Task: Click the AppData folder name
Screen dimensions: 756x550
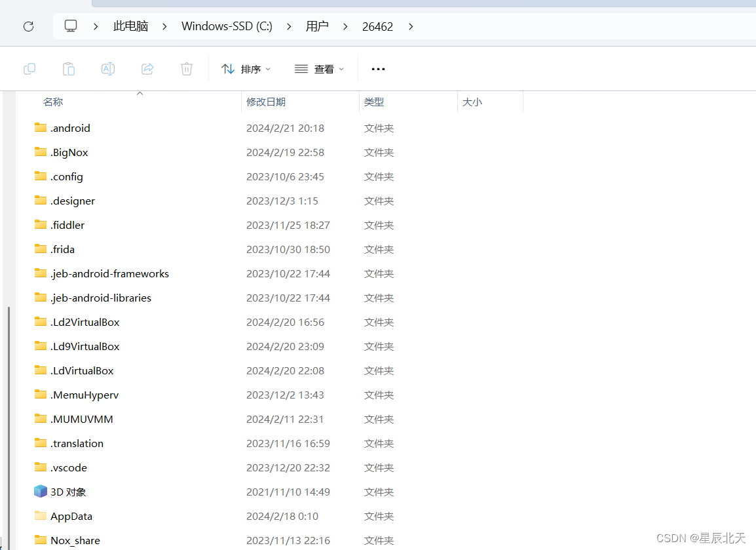Action: (x=71, y=516)
